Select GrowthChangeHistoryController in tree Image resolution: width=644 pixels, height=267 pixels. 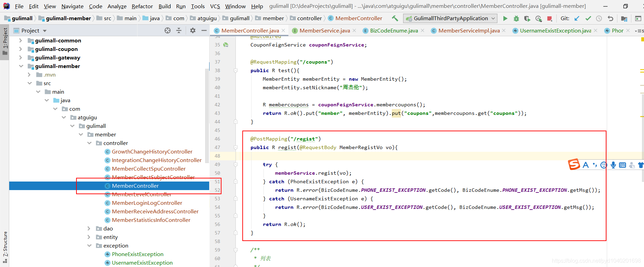click(x=152, y=151)
